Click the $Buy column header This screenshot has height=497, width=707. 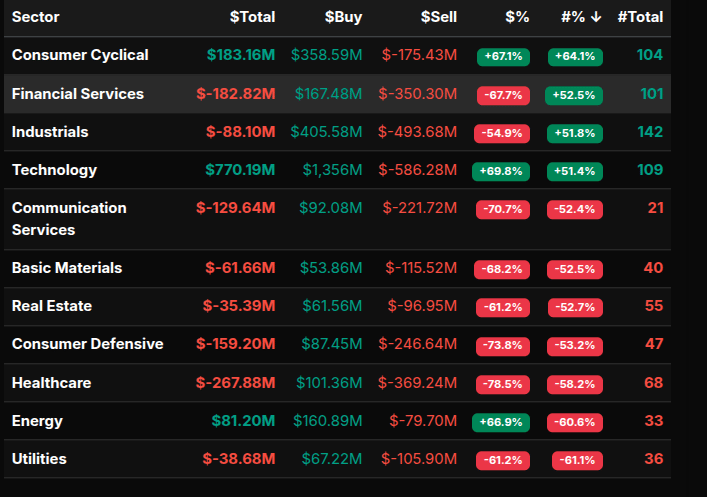(343, 17)
